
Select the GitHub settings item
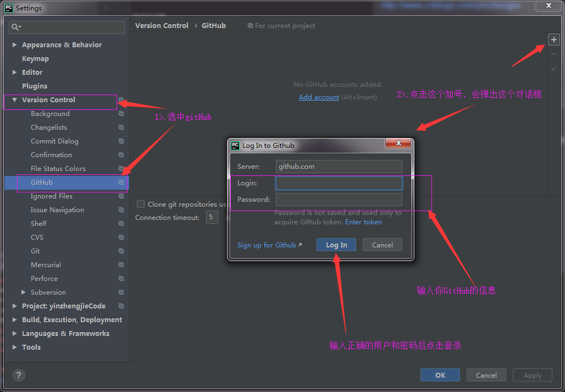tap(42, 183)
